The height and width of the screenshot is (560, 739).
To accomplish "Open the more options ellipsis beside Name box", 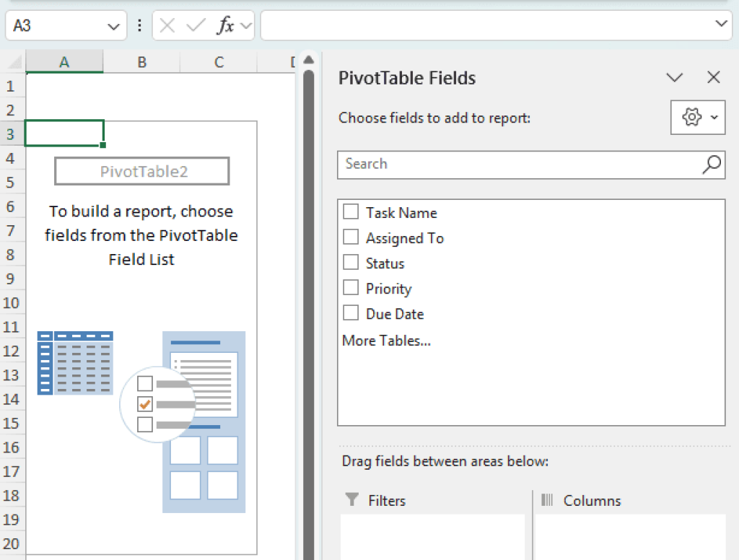I will [x=139, y=25].
